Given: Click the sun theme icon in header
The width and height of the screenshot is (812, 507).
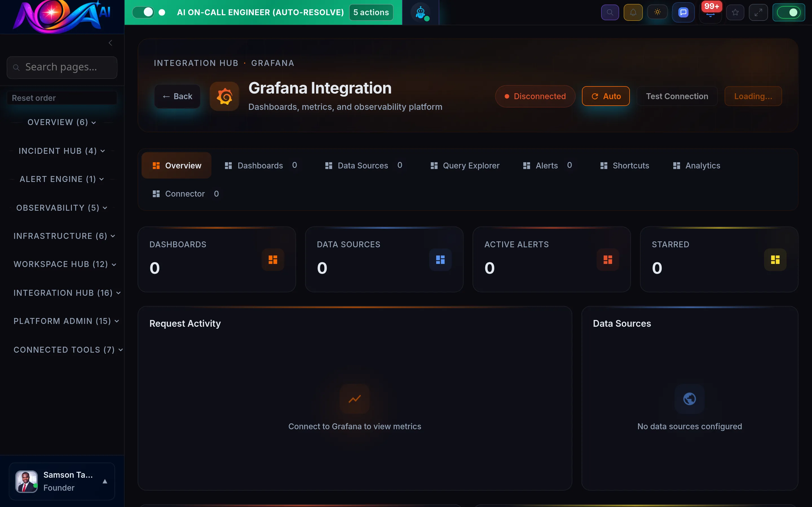Looking at the screenshot, I should coord(657,12).
